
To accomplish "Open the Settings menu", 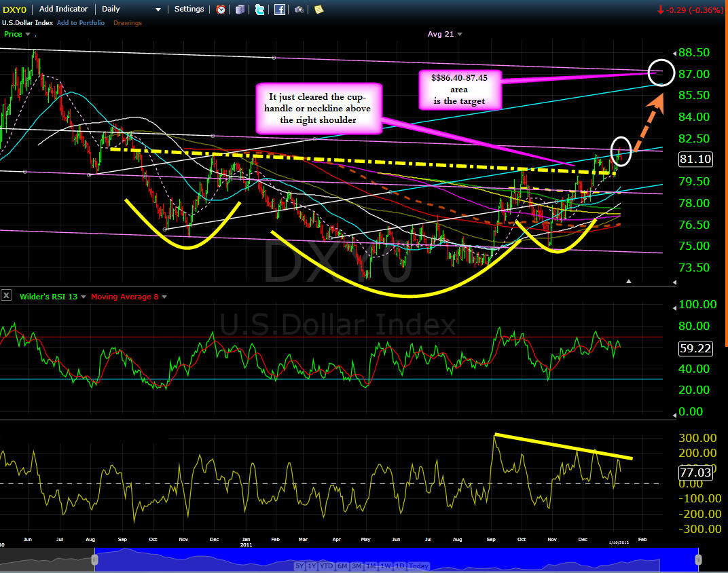I will point(189,9).
